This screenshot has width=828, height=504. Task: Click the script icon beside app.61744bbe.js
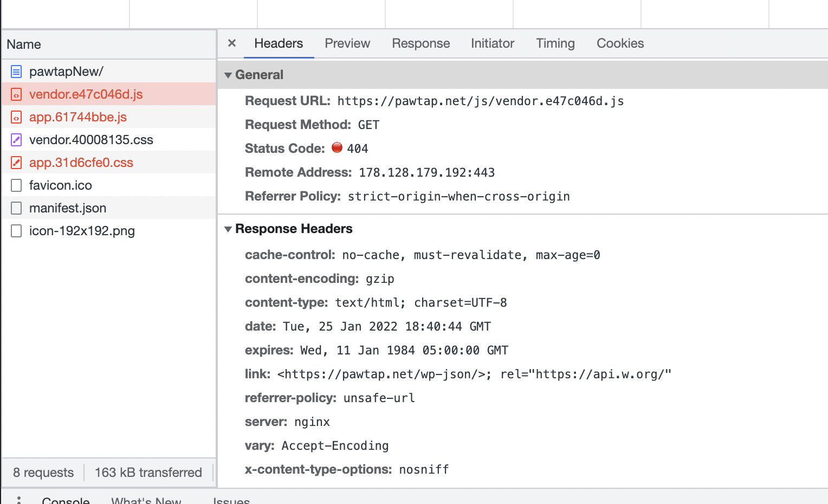tap(16, 117)
